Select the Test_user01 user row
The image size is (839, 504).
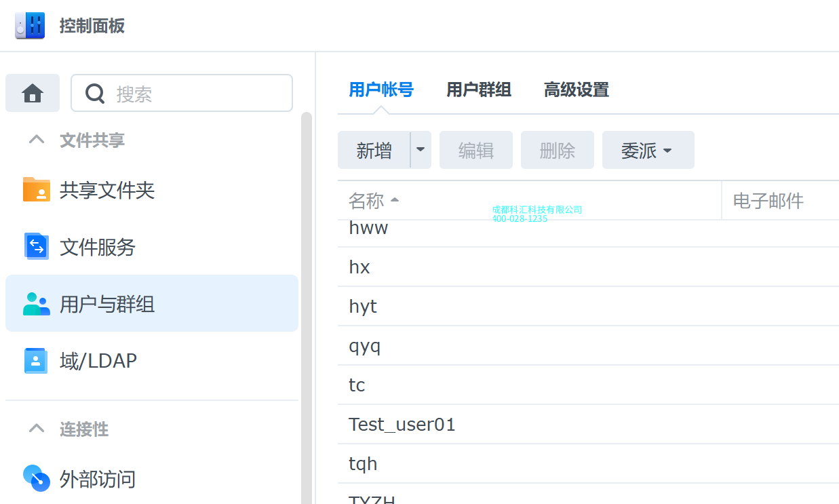pos(402,425)
